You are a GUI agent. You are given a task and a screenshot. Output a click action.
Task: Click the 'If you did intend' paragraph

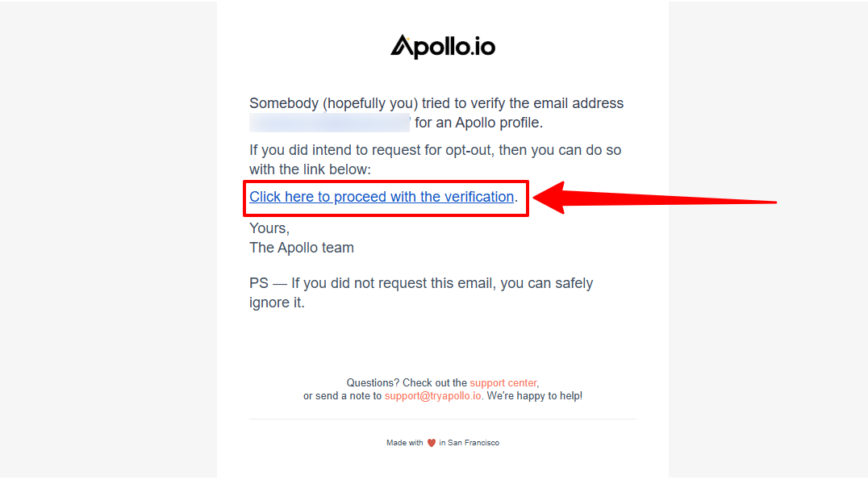(x=435, y=160)
